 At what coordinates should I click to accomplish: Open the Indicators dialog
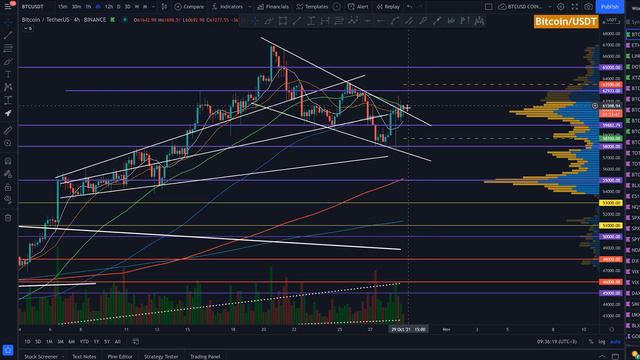(x=227, y=7)
